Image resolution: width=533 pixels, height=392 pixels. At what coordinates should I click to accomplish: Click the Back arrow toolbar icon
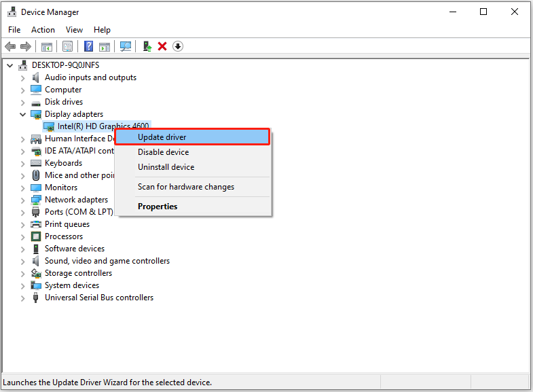(x=11, y=46)
